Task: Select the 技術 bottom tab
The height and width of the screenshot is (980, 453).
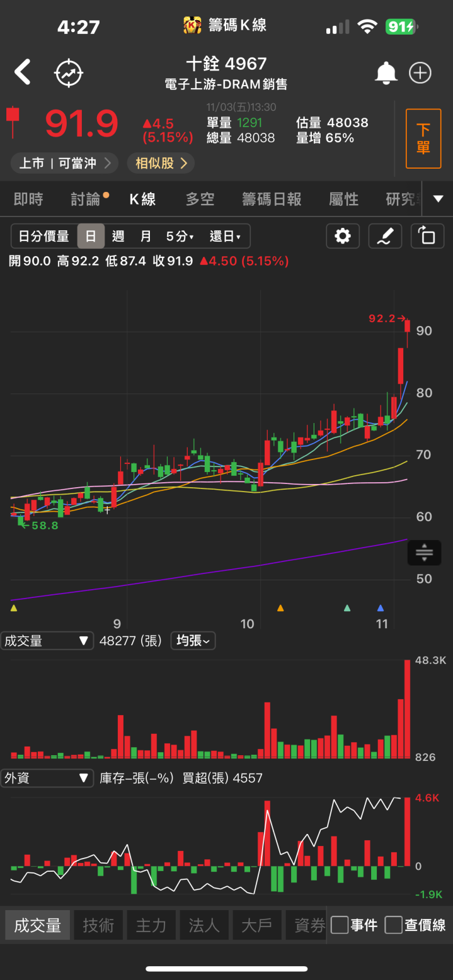Action: point(98,925)
